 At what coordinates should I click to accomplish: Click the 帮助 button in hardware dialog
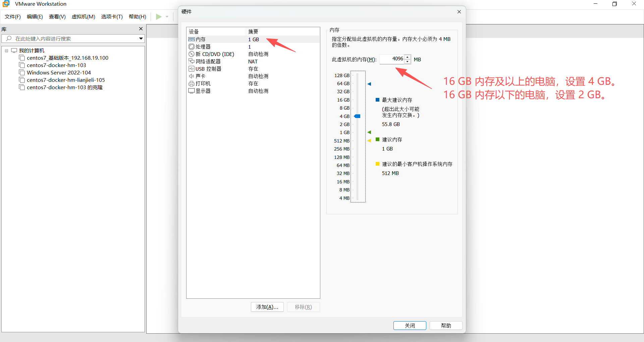(446, 326)
